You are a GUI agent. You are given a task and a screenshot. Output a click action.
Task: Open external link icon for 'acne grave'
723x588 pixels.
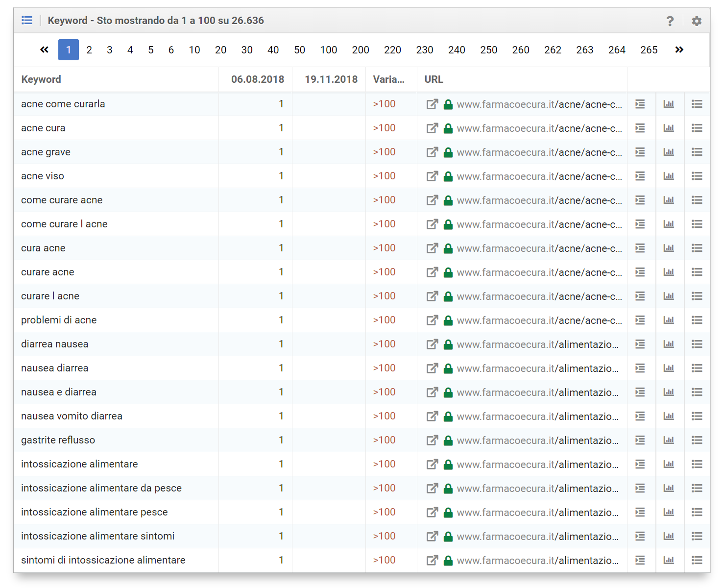click(432, 152)
